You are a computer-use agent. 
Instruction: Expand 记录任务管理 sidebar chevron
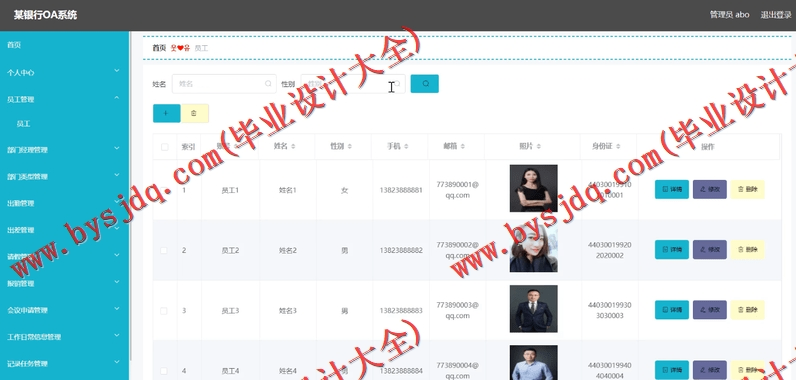coord(117,362)
